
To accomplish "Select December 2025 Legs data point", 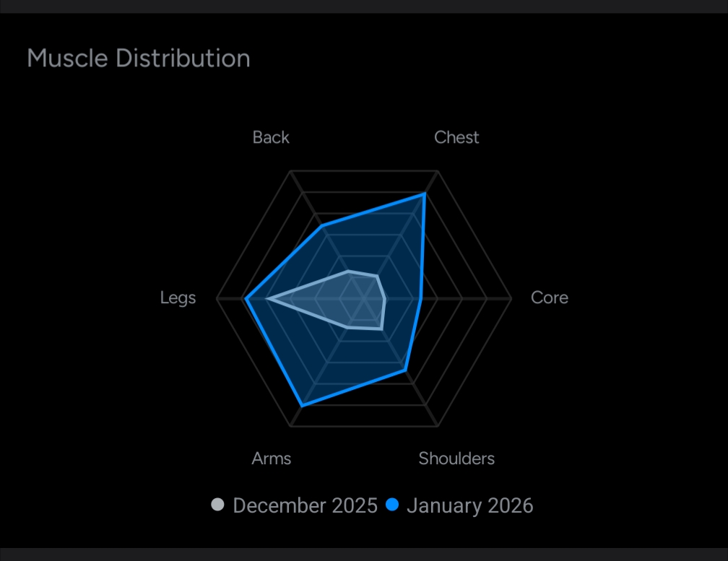I will coord(267,298).
